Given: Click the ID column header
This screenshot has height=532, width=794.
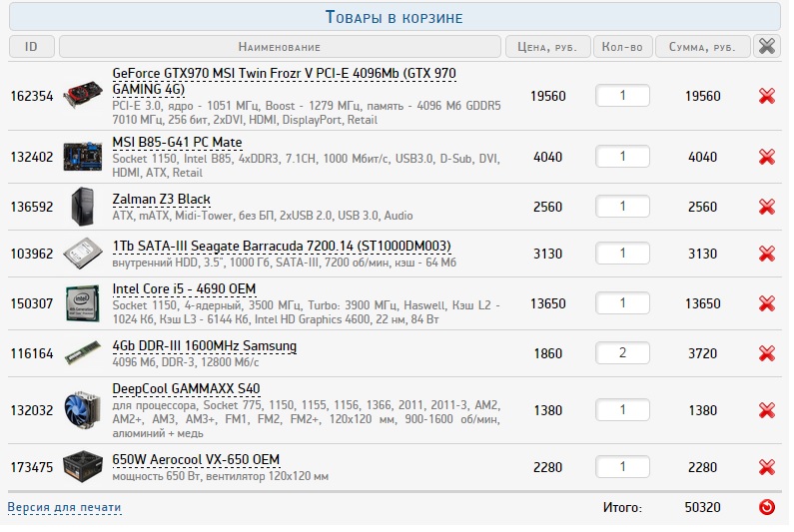Looking at the screenshot, I should (x=31, y=47).
